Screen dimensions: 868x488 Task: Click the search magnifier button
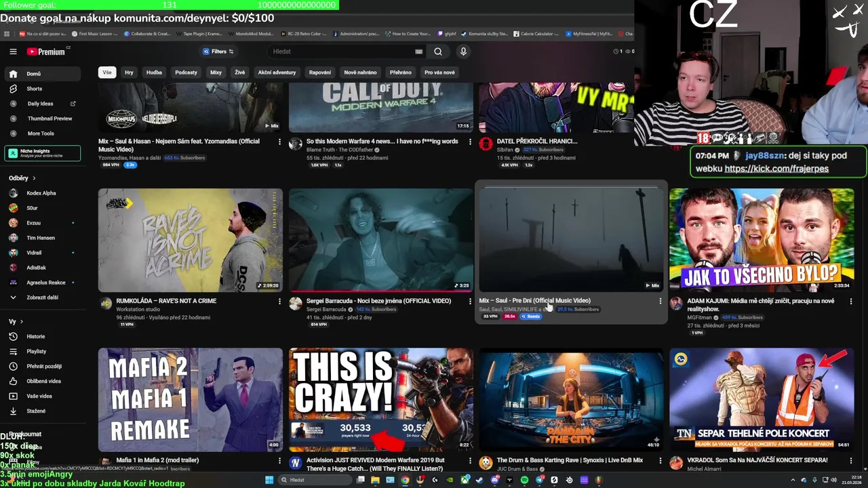pos(438,52)
